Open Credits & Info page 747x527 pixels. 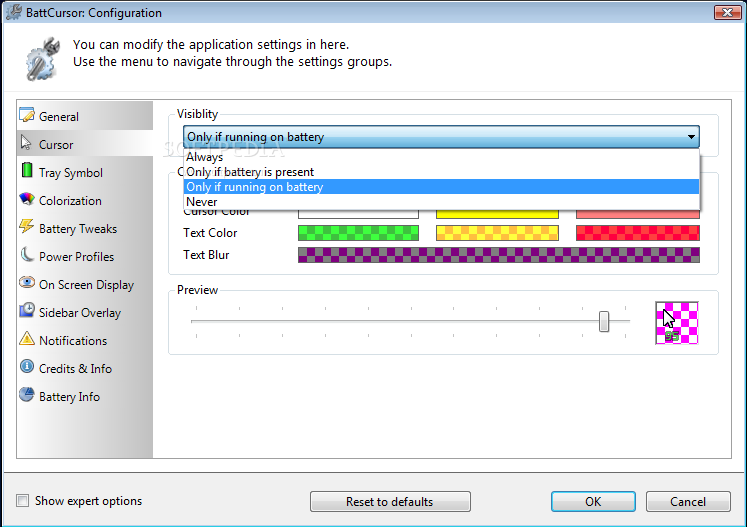(x=86, y=368)
